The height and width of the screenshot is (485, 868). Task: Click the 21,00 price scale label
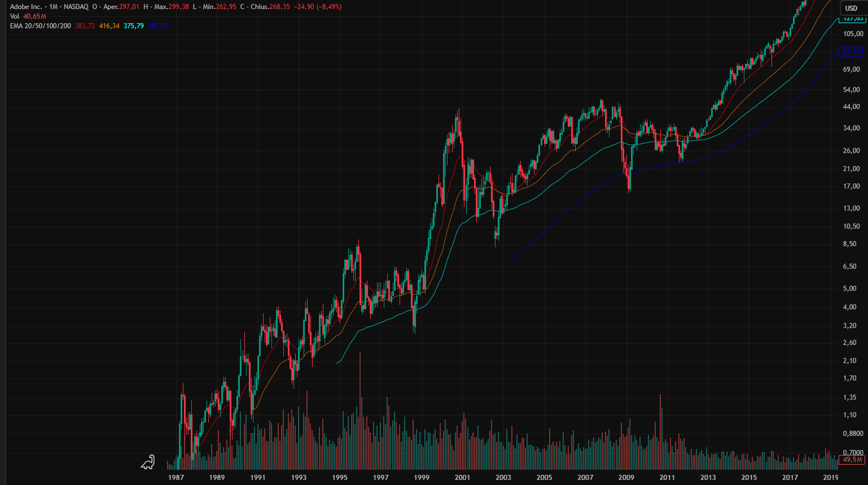click(851, 169)
